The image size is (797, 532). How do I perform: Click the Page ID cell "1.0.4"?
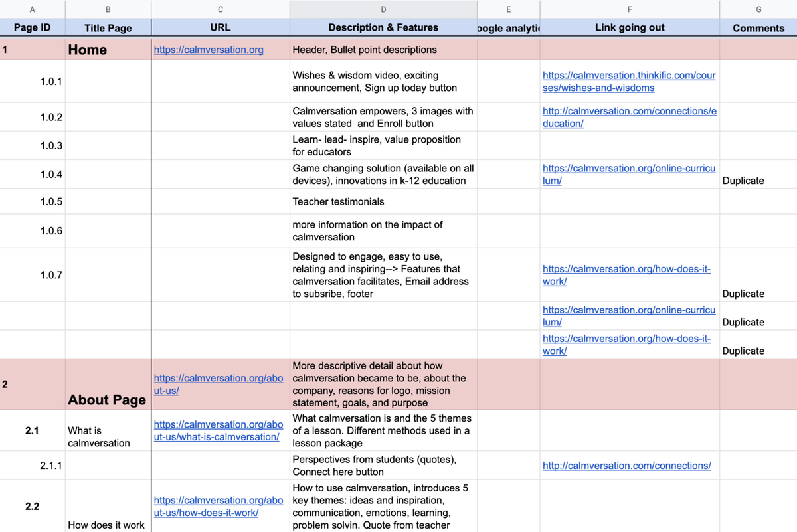point(33,175)
